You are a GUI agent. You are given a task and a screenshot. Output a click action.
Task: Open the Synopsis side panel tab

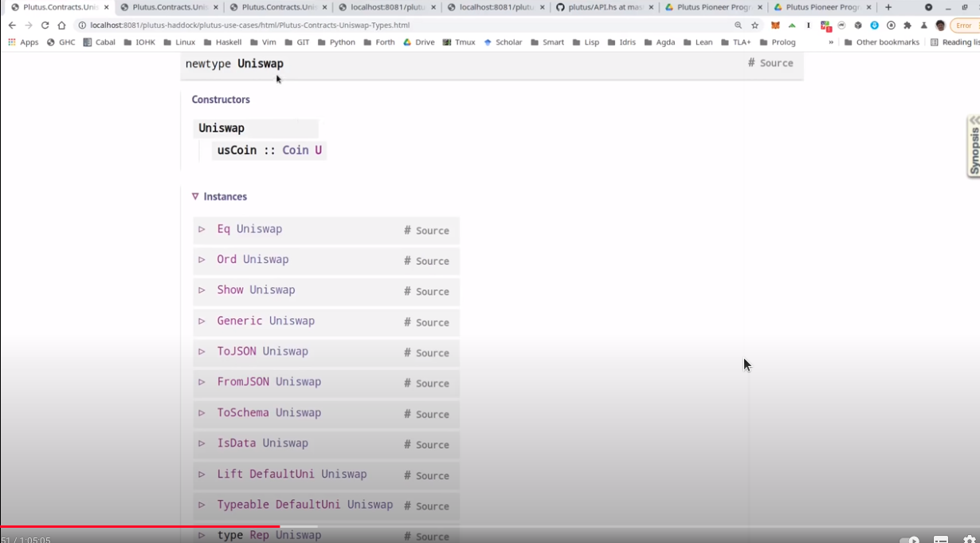click(973, 146)
